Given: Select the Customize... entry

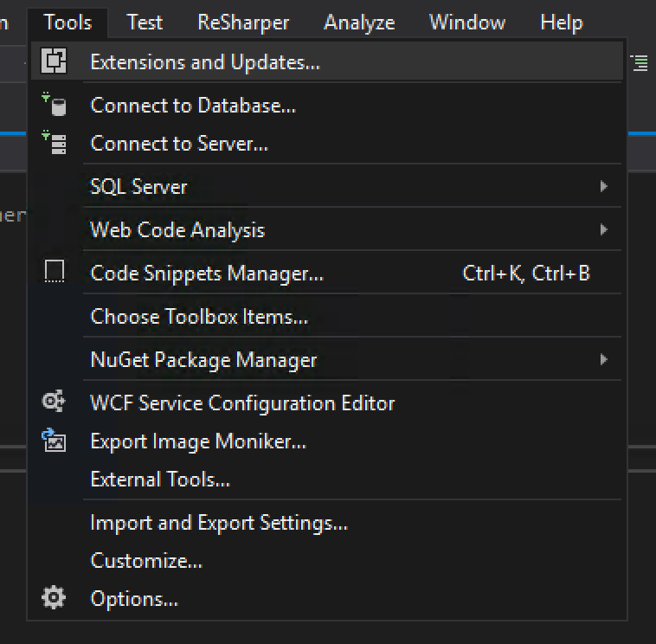Looking at the screenshot, I should click(327, 561).
